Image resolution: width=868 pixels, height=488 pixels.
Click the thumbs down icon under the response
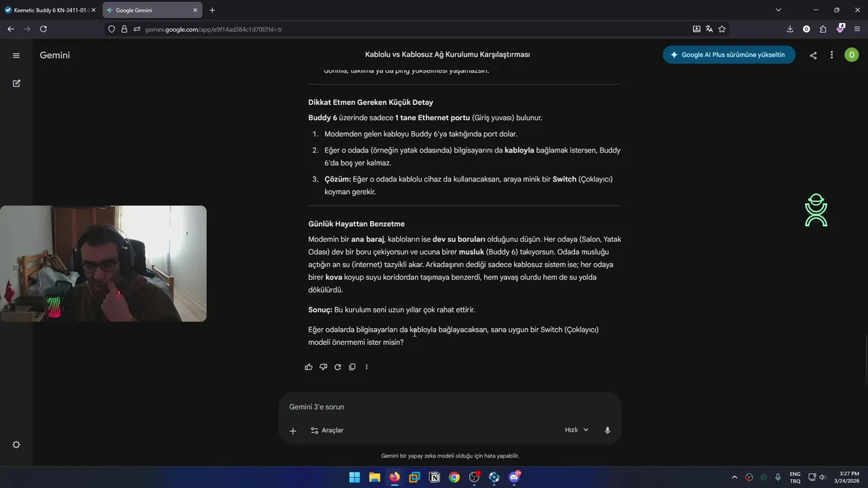(x=323, y=367)
